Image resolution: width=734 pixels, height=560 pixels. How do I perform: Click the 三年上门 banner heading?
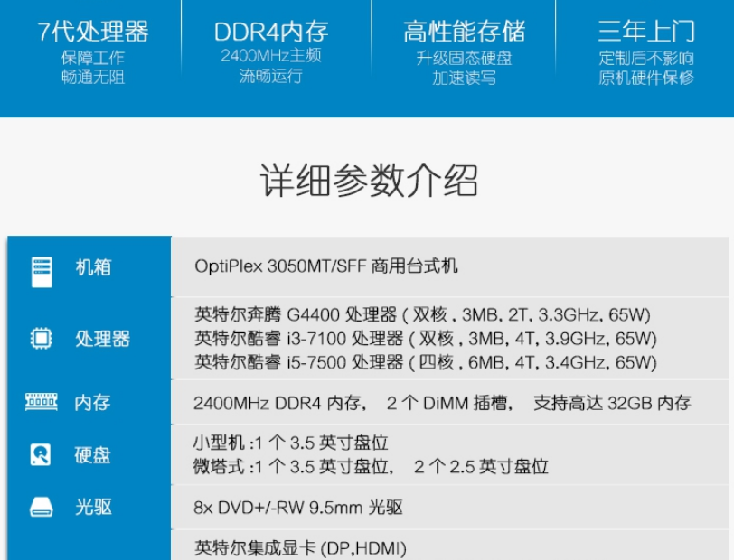click(x=646, y=32)
